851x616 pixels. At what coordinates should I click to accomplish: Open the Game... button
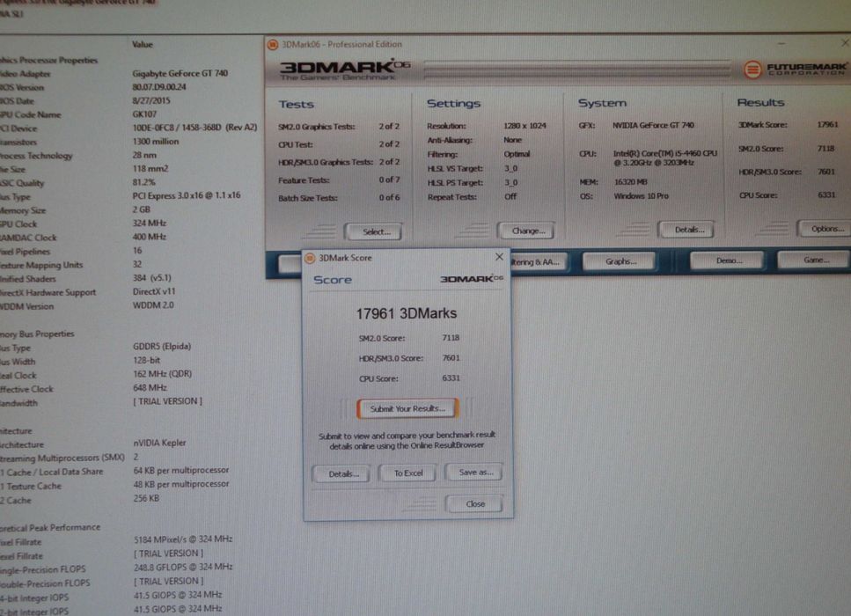(x=814, y=260)
